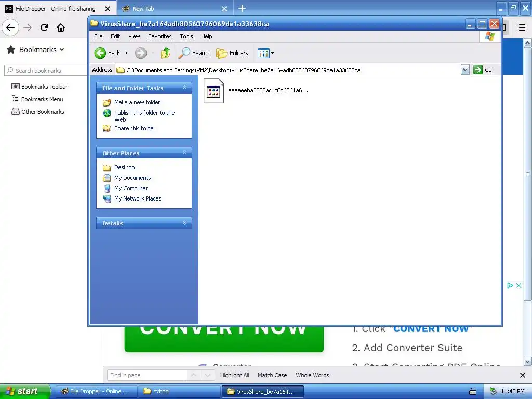This screenshot has width=532, height=399.
Task: Click the keyboard icon on taskbar
Action: coord(473,392)
